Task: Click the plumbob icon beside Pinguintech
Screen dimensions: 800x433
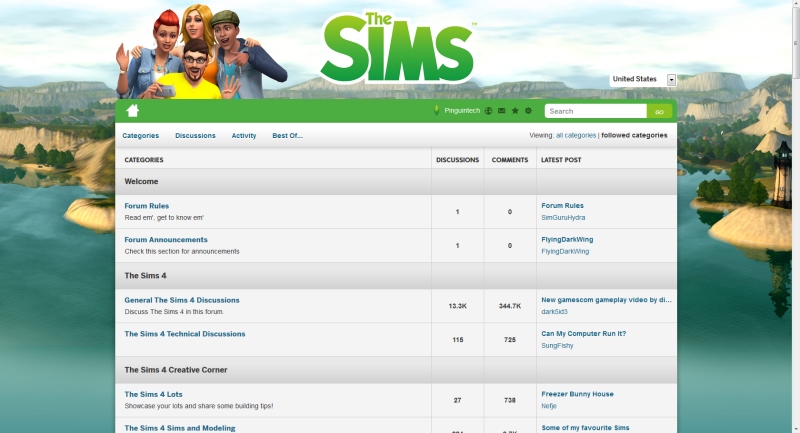Action: click(436, 110)
